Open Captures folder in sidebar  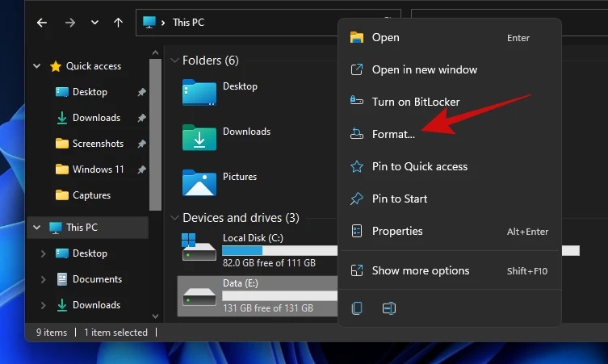[91, 195]
